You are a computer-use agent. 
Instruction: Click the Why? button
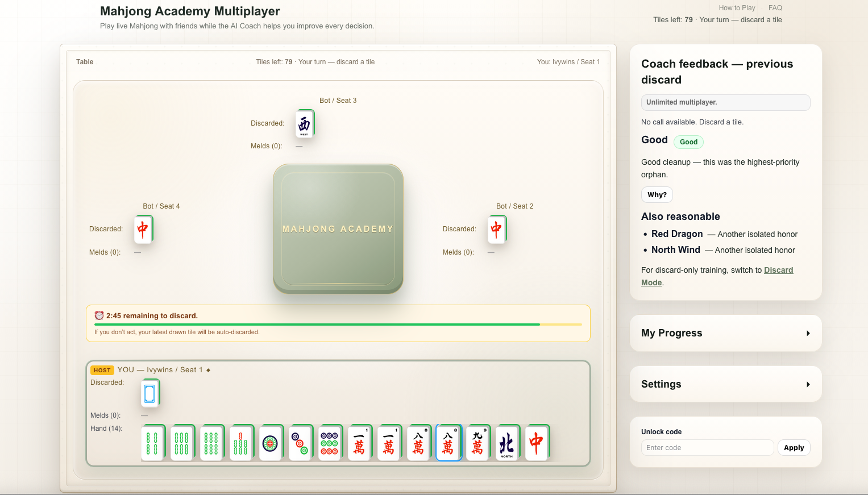tap(657, 194)
